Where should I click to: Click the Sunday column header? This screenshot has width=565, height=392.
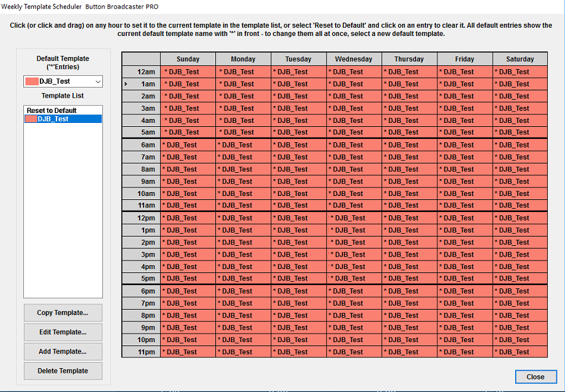click(x=187, y=59)
